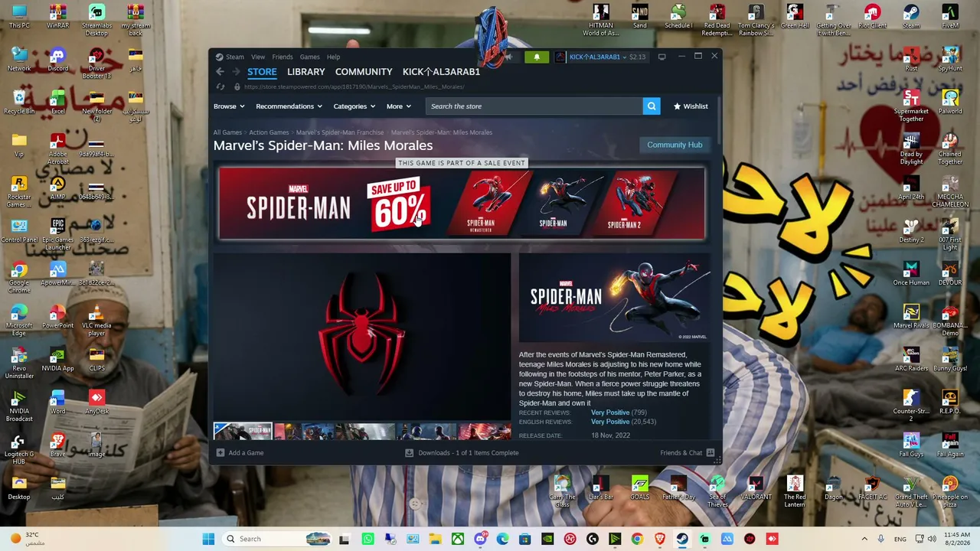The width and height of the screenshot is (980, 551).
Task: Open Friends & Chat
Action: [688, 453]
